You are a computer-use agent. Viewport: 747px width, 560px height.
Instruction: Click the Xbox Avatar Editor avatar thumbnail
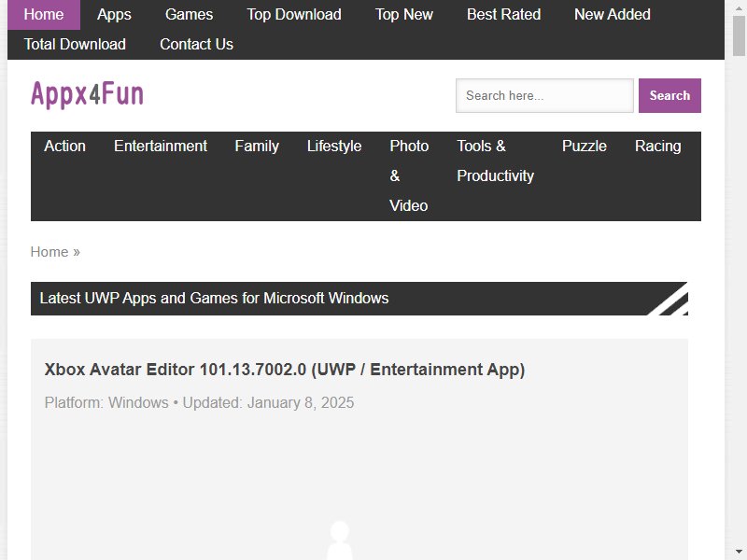tap(340, 540)
